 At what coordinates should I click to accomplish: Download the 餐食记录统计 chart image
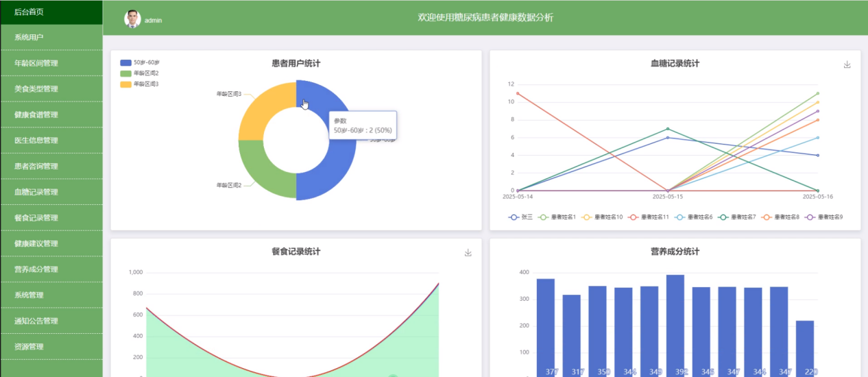tap(468, 252)
